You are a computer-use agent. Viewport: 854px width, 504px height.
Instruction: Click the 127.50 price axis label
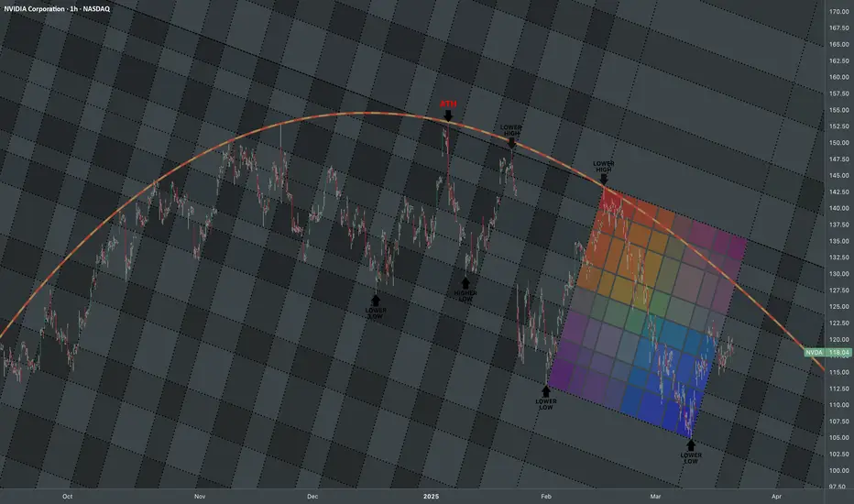pos(839,290)
